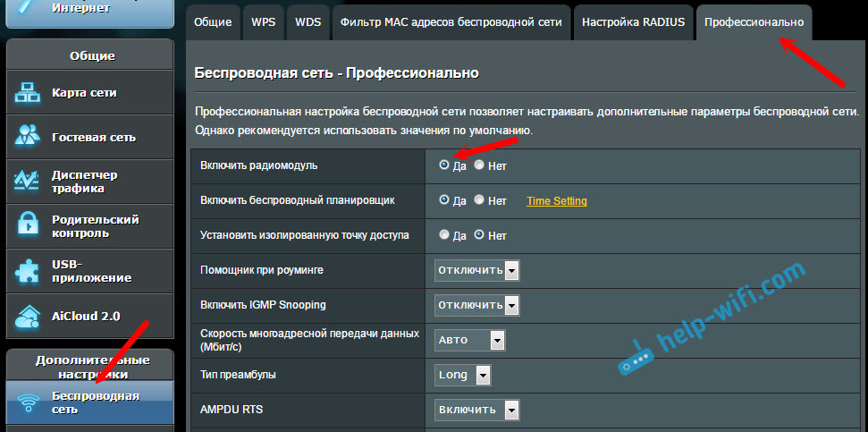The width and height of the screenshot is (868, 432).
Task: Select Да for Включить радиомодуль
Action: tap(444, 165)
